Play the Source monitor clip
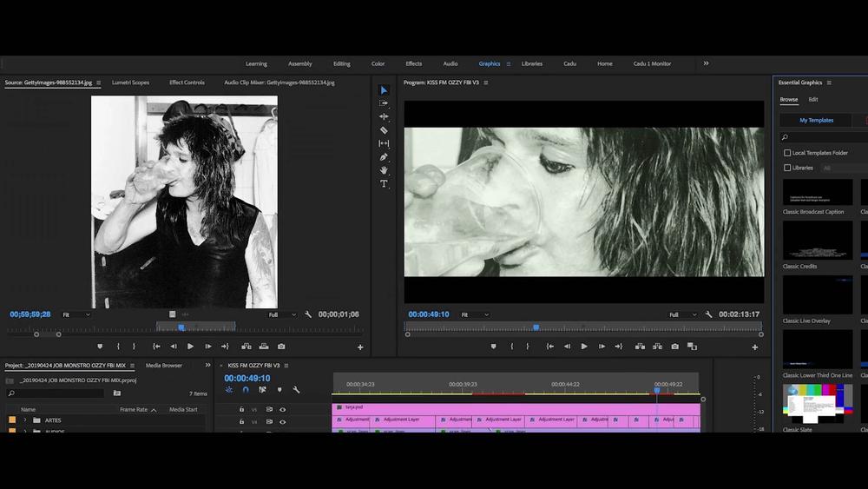 pos(190,347)
